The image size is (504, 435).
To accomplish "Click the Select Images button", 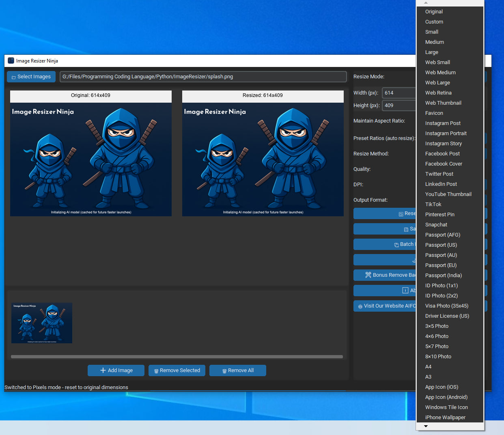I will tap(31, 77).
